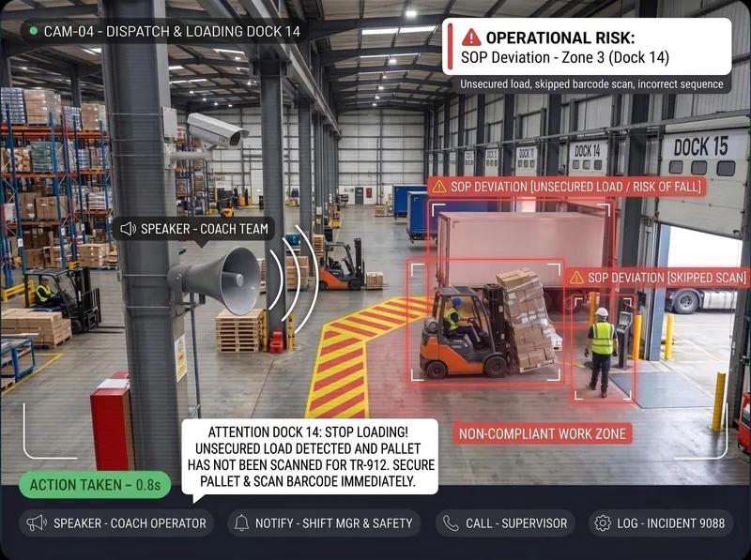Image resolution: width=751 pixels, height=560 pixels.
Task: Click the phone icon beside Call - Supervisor
Action: coord(451,523)
